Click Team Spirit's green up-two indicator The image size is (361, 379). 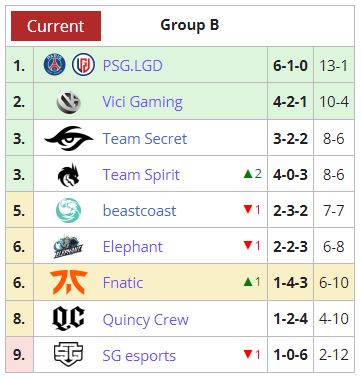pyautogui.click(x=253, y=174)
